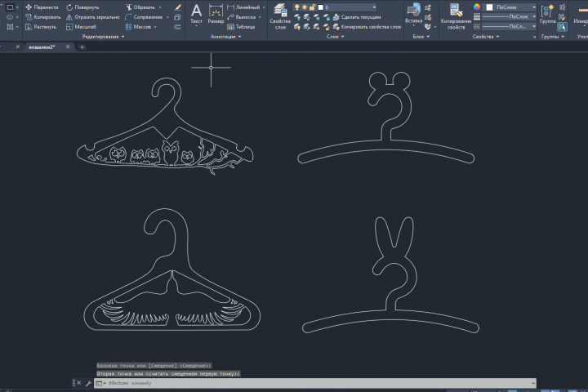Expand the Аннотации panel
The image size is (588, 392).
pyautogui.click(x=225, y=37)
